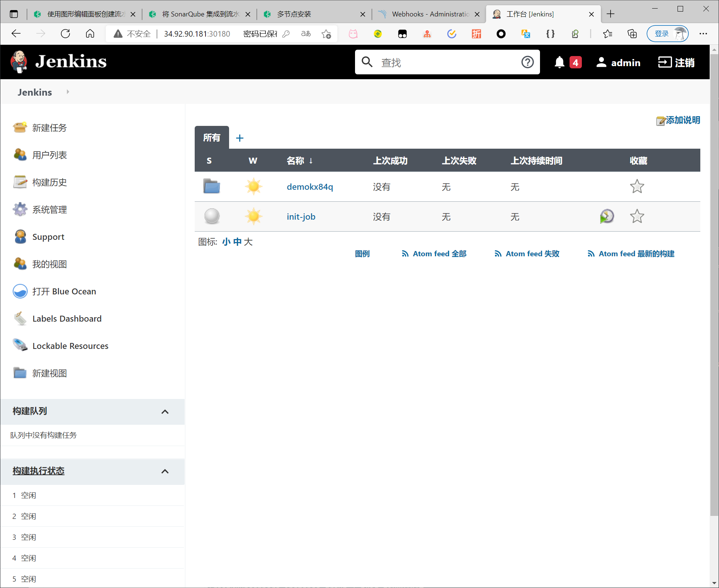Open Lockable Resources in sidebar
The image size is (719, 588).
click(x=70, y=346)
